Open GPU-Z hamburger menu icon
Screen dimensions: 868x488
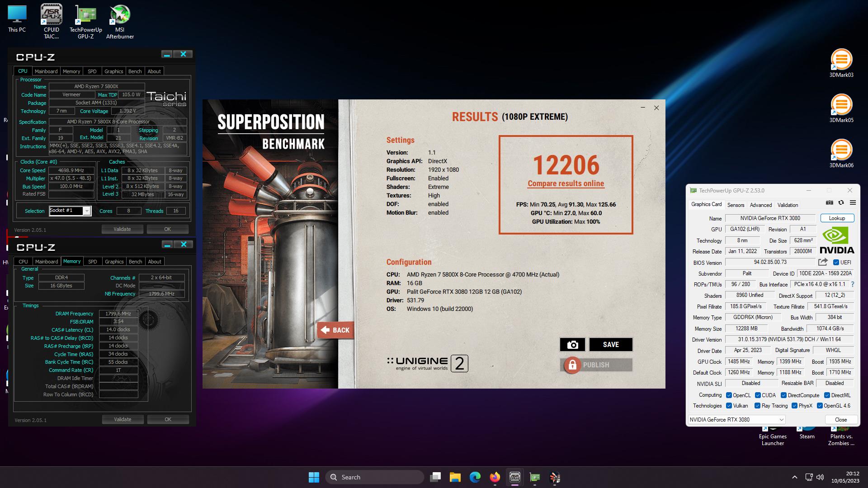pyautogui.click(x=853, y=203)
